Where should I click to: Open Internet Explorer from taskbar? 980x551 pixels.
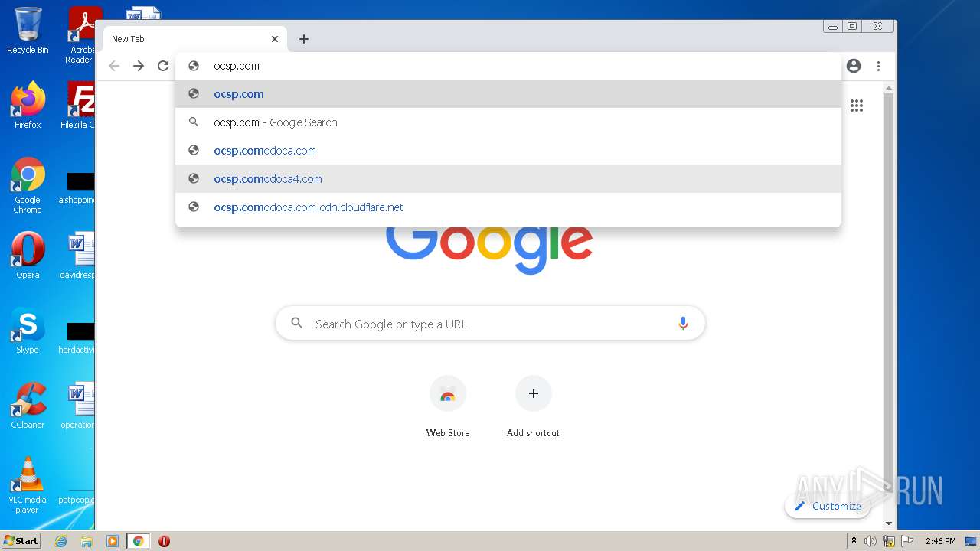[60, 541]
